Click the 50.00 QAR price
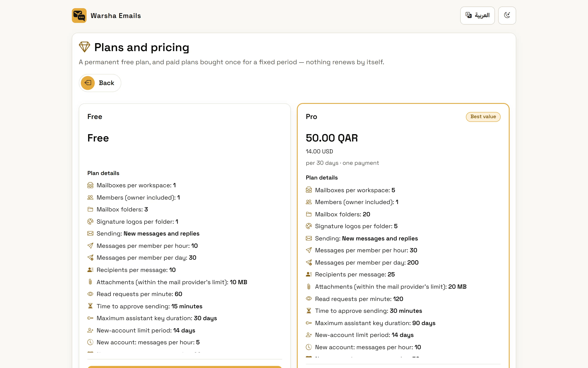This screenshot has width=588, height=368. [x=332, y=138]
